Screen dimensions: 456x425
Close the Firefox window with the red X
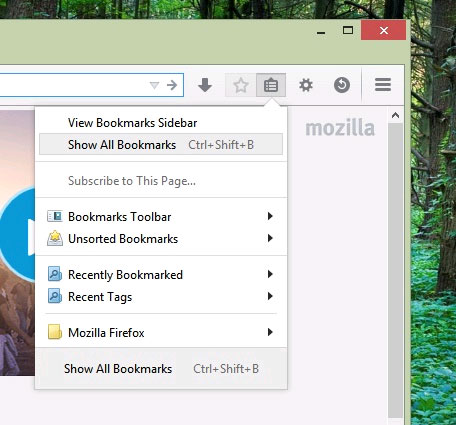point(384,30)
